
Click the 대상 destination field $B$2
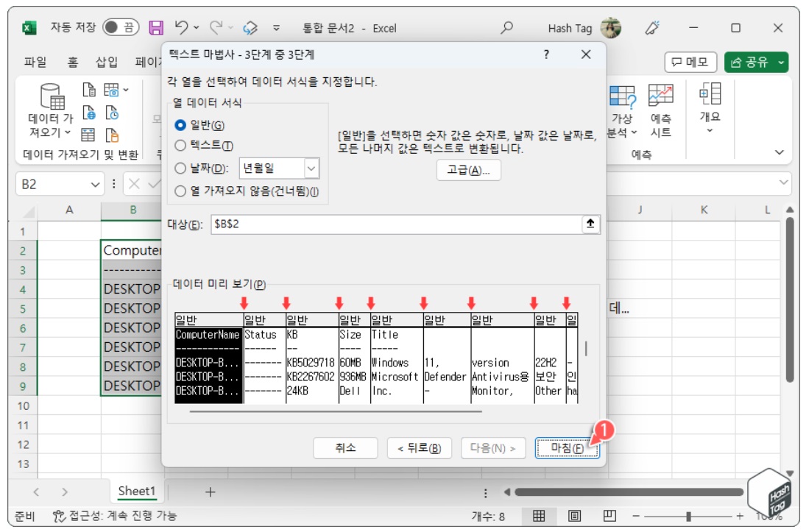395,224
